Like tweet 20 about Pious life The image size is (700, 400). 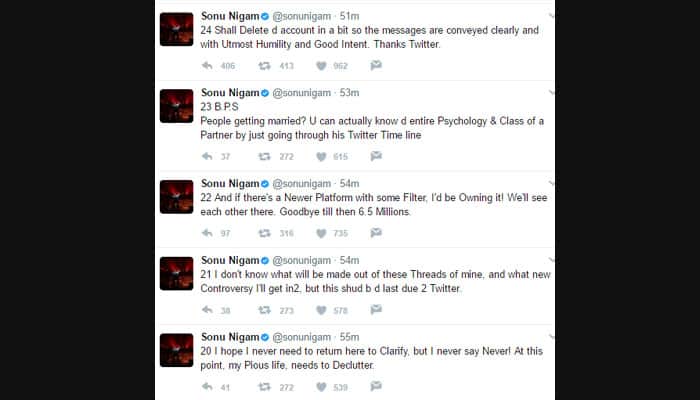322,386
